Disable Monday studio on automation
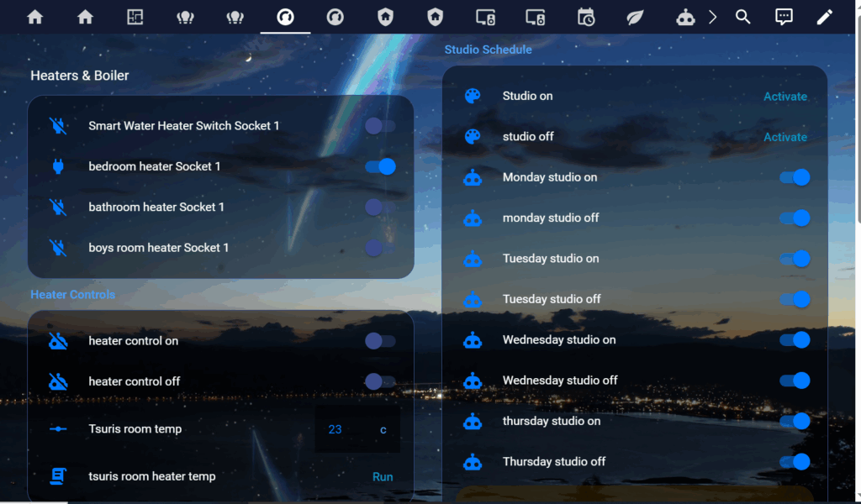Screen dimensions: 861x504 795,177
